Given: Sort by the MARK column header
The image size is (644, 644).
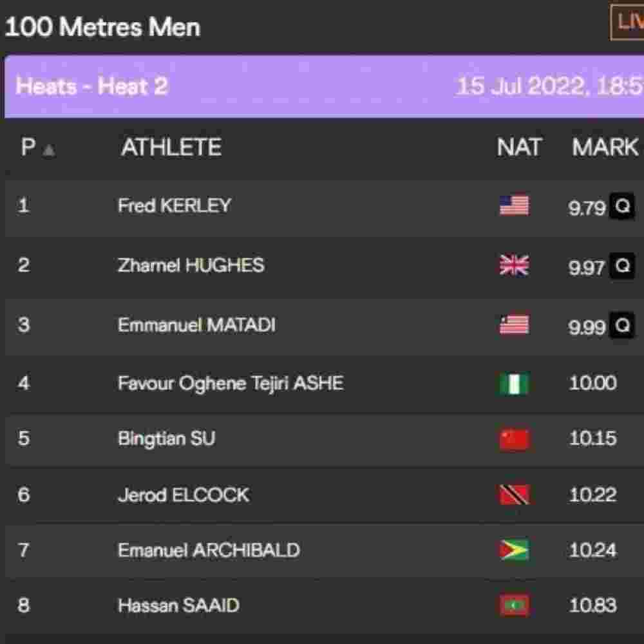Looking at the screenshot, I should 605,148.
